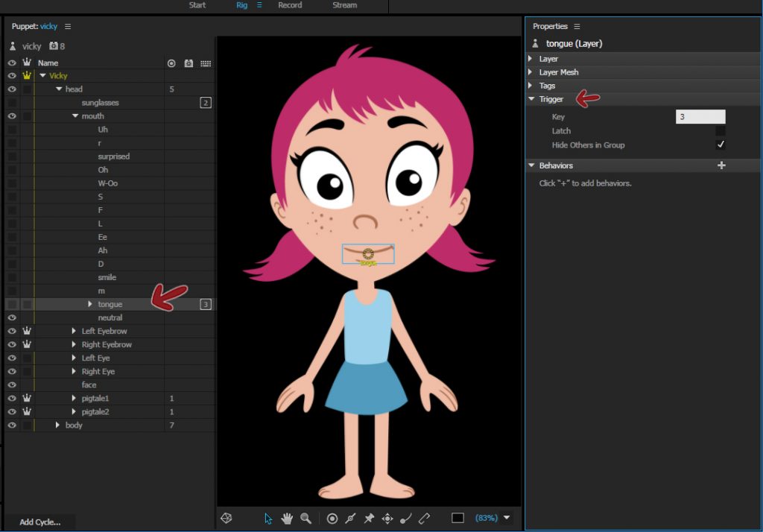The image size is (763, 532).
Task: Select the Hand pan tool
Action: (x=287, y=519)
